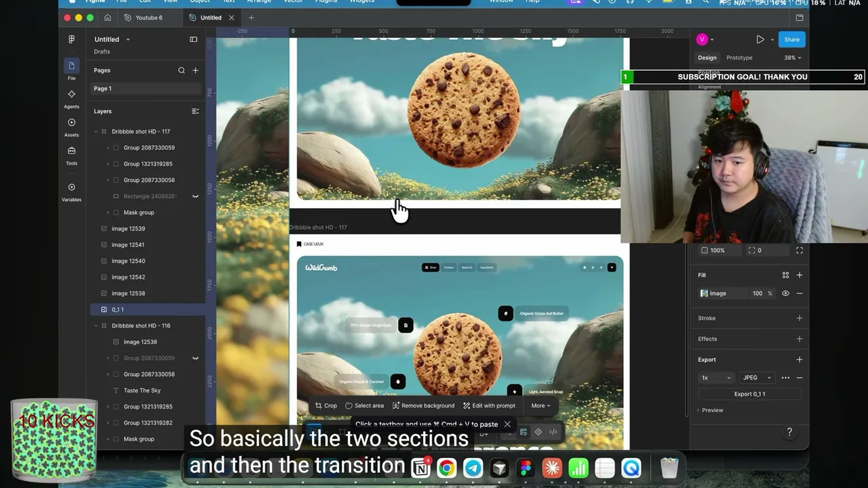Image resolution: width=868 pixels, height=488 pixels.
Task: Open the Agents panel
Action: click(71, 94)
